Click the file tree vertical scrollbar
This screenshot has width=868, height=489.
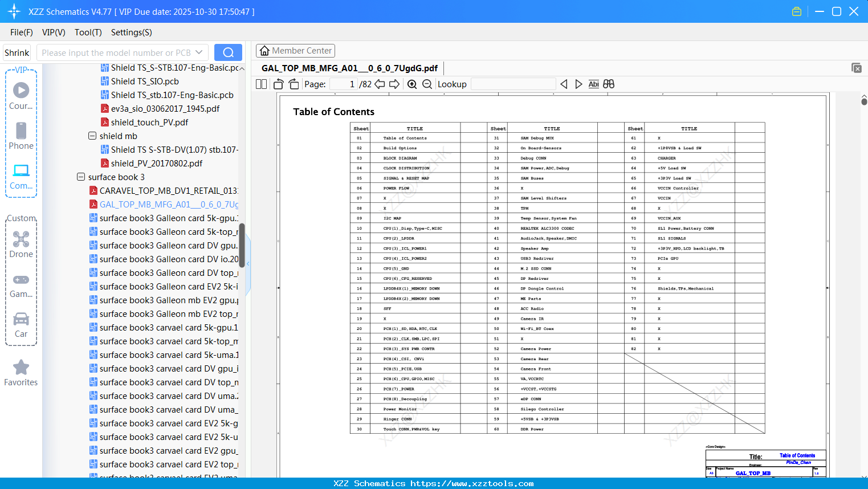[242, 245]
